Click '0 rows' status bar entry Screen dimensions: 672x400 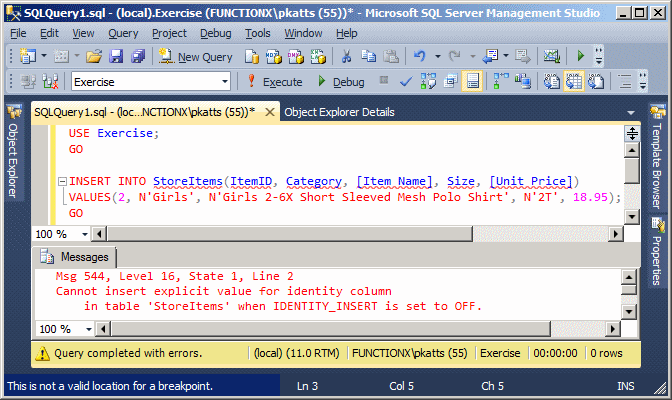(606, 353)
